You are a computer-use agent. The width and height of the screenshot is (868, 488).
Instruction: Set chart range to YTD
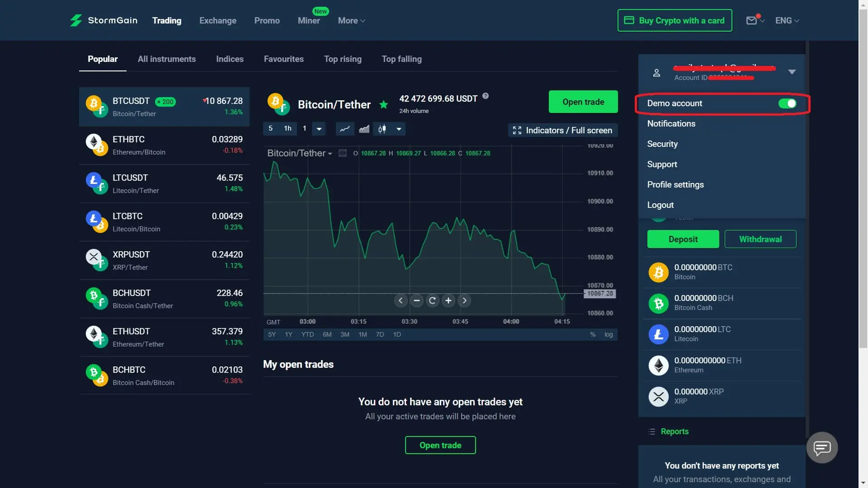tap(307, 334)
